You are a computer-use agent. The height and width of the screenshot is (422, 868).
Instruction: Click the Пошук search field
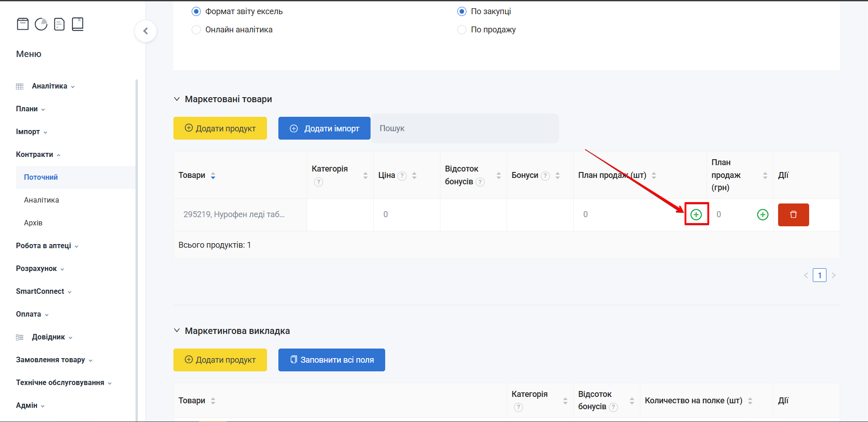click(x=465, y=129)
